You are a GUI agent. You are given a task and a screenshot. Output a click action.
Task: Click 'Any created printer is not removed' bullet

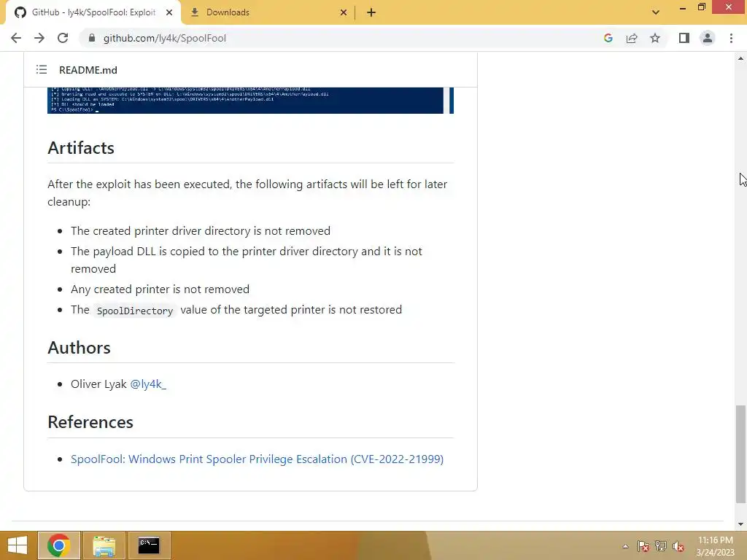[x=160, y=289]
